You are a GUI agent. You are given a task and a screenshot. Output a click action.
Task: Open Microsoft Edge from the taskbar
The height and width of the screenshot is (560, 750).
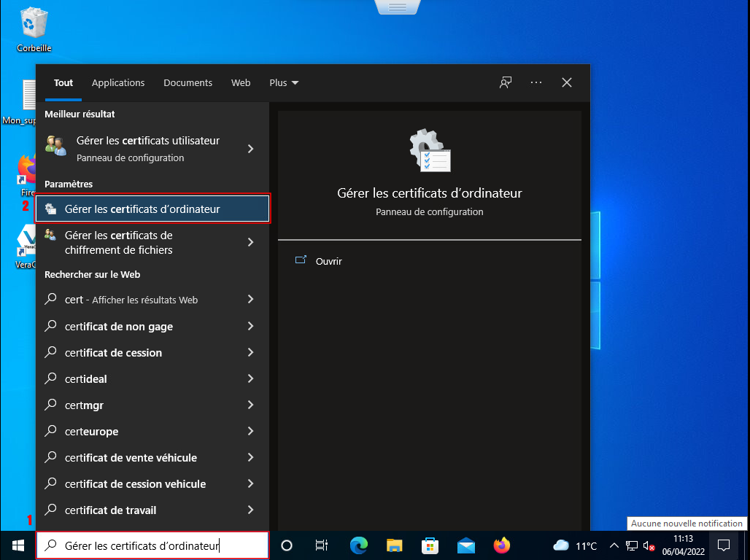tap(358, 545)
